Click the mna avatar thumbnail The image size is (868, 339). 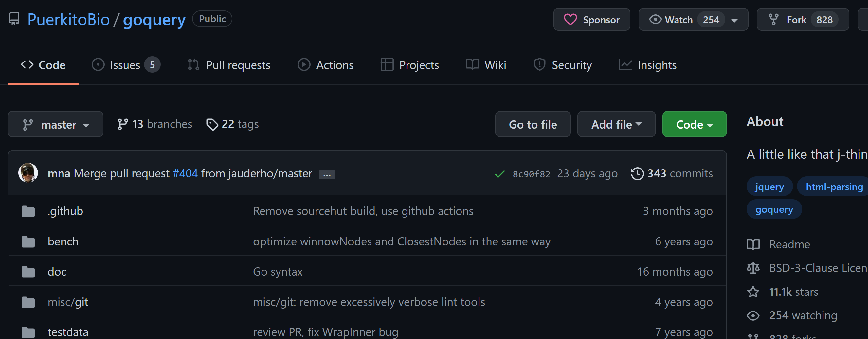28,173
